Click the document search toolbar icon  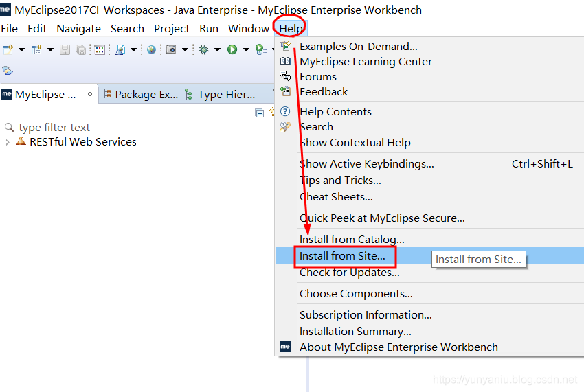coord(120,49)
